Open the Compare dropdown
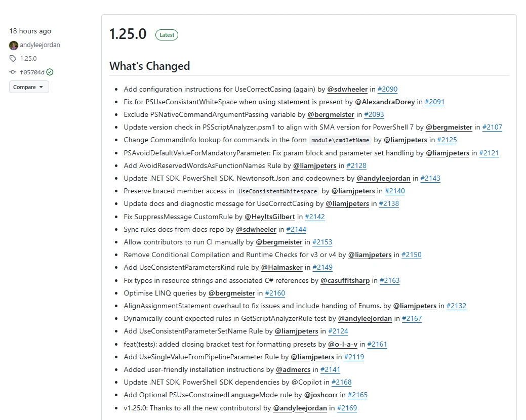 29,87
